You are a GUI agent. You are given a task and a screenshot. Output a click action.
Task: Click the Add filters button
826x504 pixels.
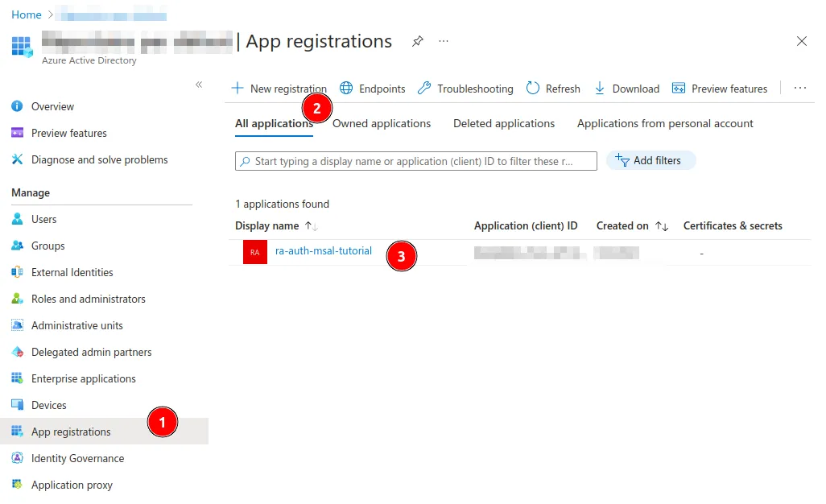(650, 160)
